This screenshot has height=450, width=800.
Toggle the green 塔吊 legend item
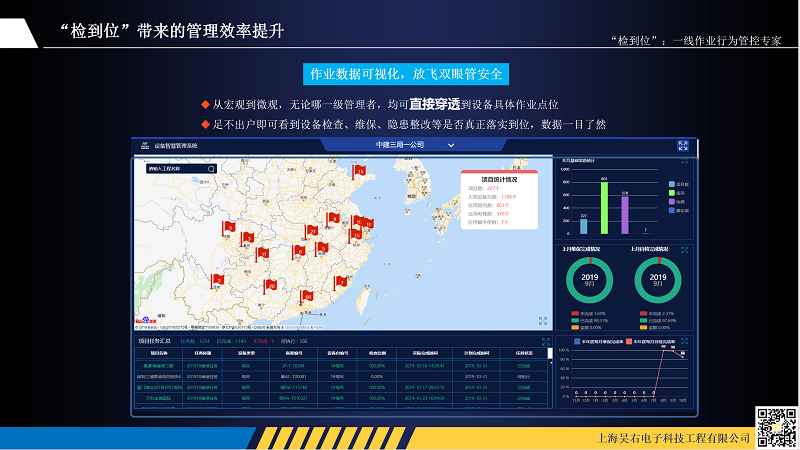677,193
